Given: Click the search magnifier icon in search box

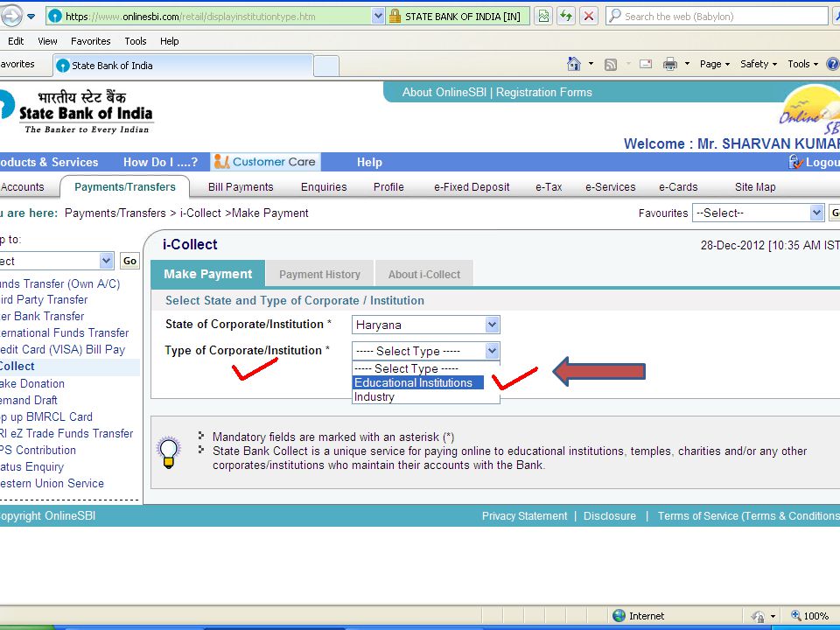Looking at the screenshot, I should [615, 16].
